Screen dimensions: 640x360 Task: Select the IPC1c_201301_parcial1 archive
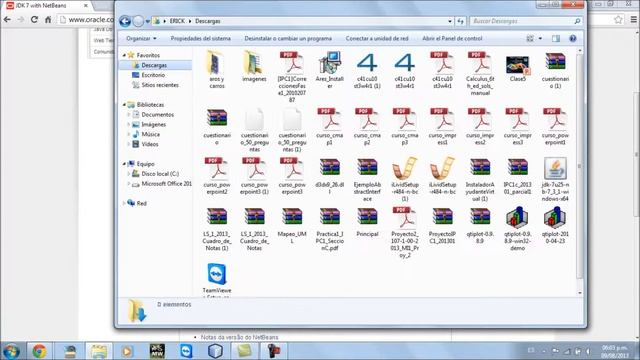click(518, 168)
